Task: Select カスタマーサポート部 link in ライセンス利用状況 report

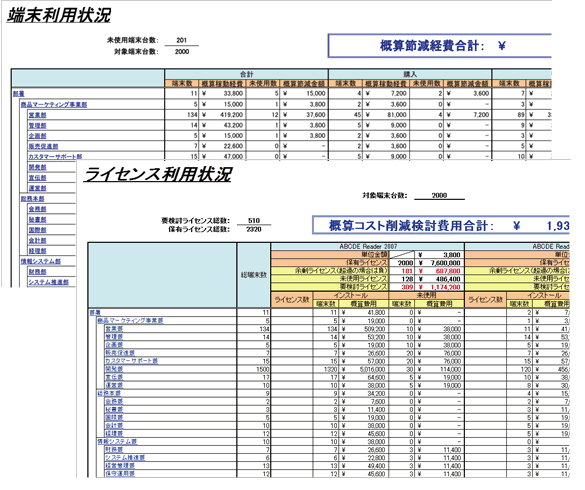Action: click(131, 361)
